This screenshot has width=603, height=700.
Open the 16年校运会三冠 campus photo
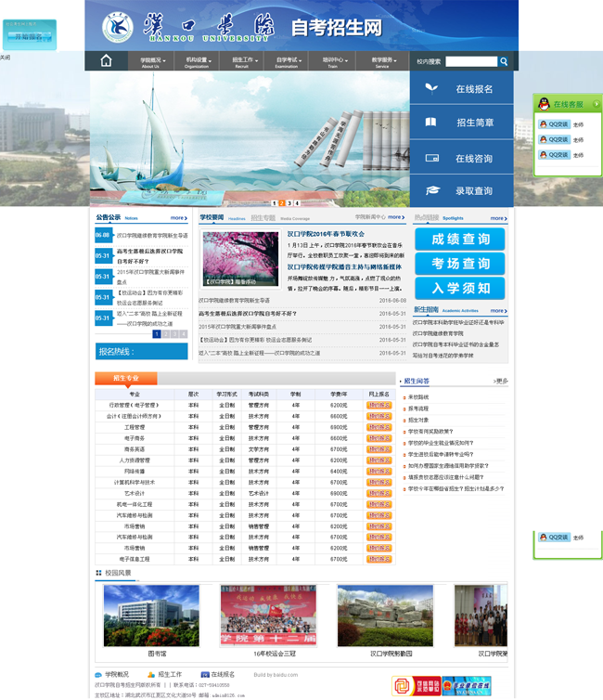pos(268,616)
